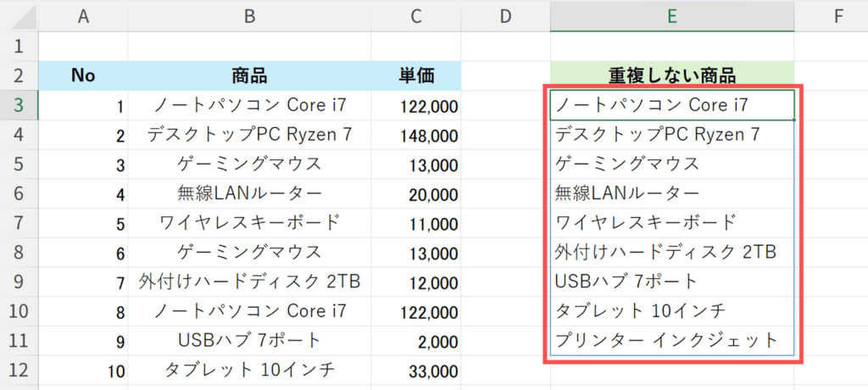Viewport: 868px width, 390px height.
Task: Click the No header cell
Action: 83,75
